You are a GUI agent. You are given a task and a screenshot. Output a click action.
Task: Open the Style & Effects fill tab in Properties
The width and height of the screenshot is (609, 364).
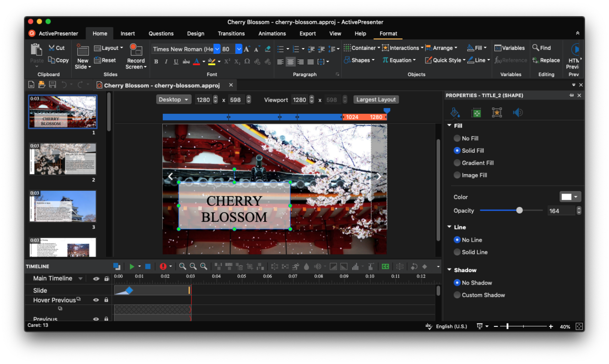455,112
